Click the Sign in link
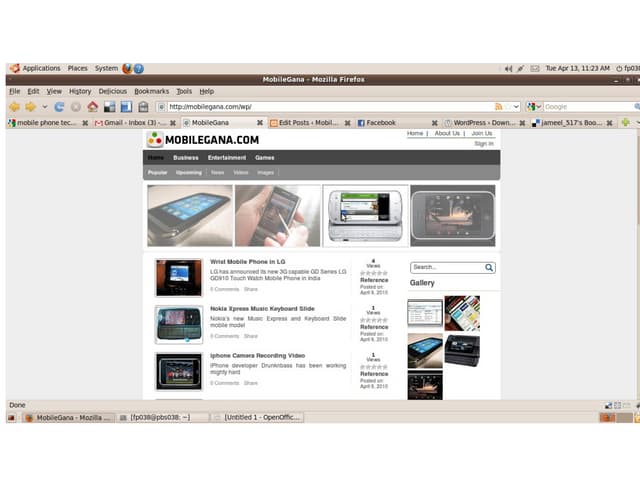 tap(483, 144)
